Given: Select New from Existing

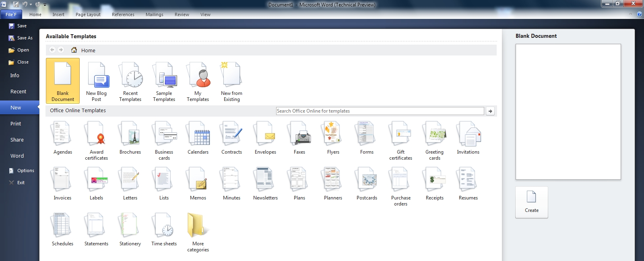Looking at the screenshot, I should [232, 81].
